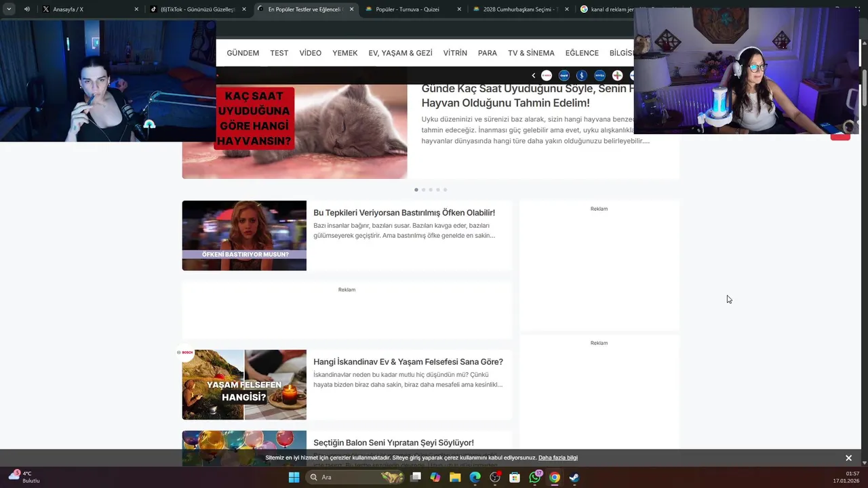This screenshot has width=868, height=488.
Task: Close the Popüler - Turnuva - Quizei tab
Action: 460,9
